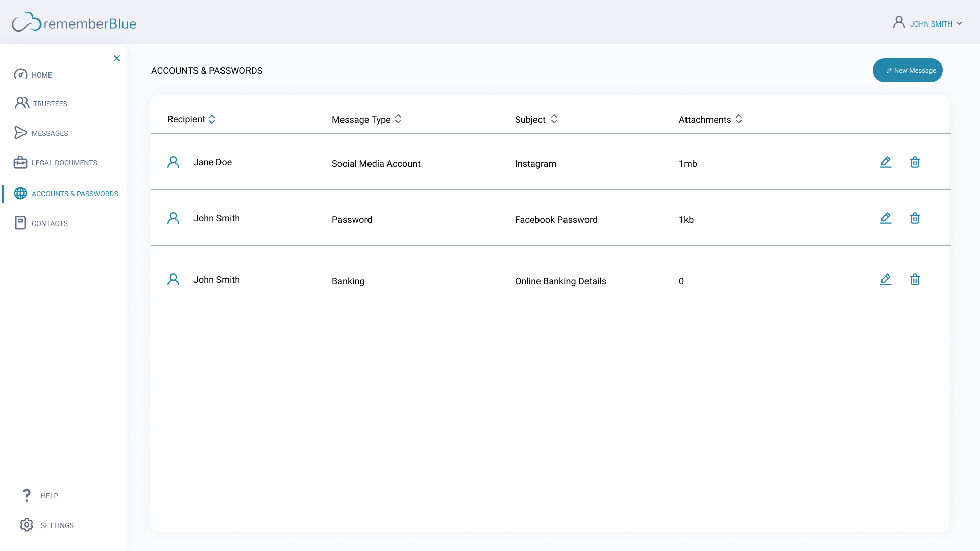Edit the Facebook Password entry
This screenshot has height=551, width=980.
[886, 218]
